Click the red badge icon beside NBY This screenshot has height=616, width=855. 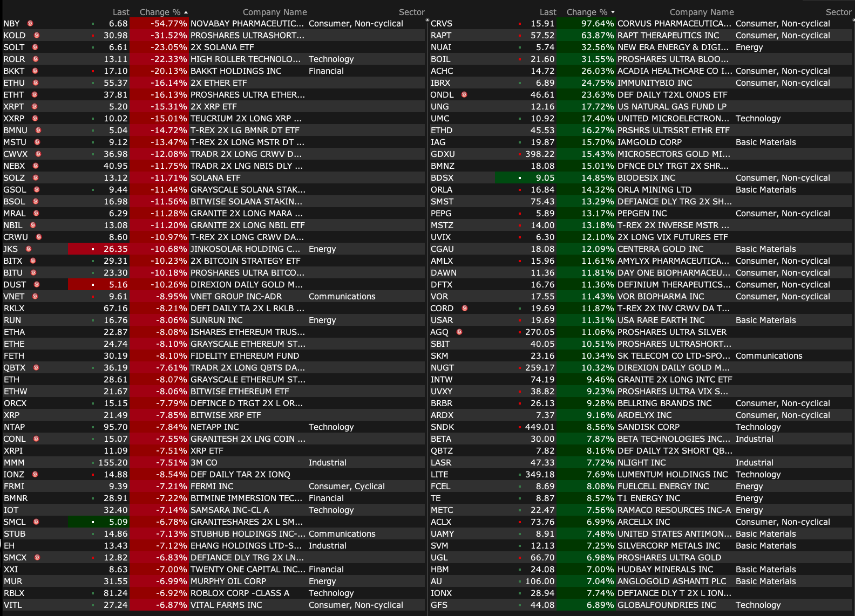[30, 23]
